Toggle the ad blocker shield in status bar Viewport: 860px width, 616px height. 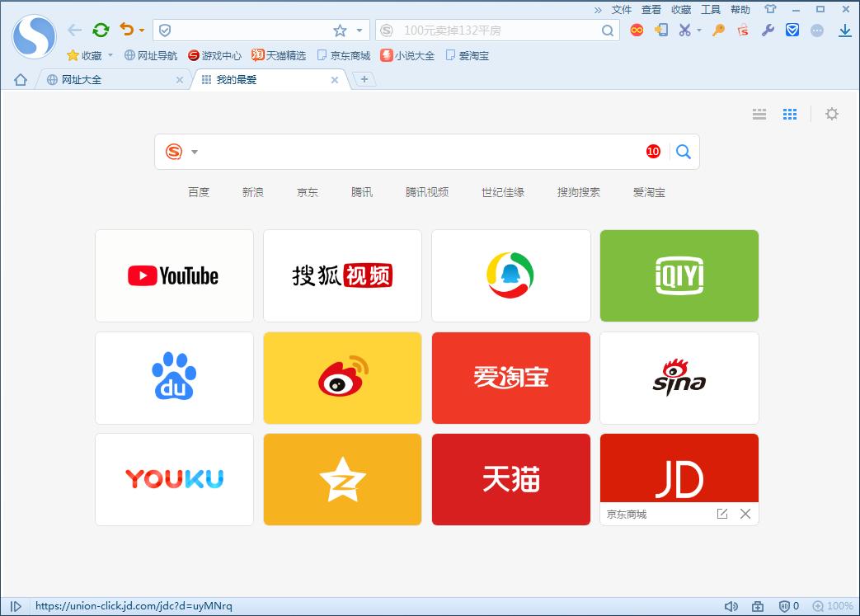click(785, 605)
